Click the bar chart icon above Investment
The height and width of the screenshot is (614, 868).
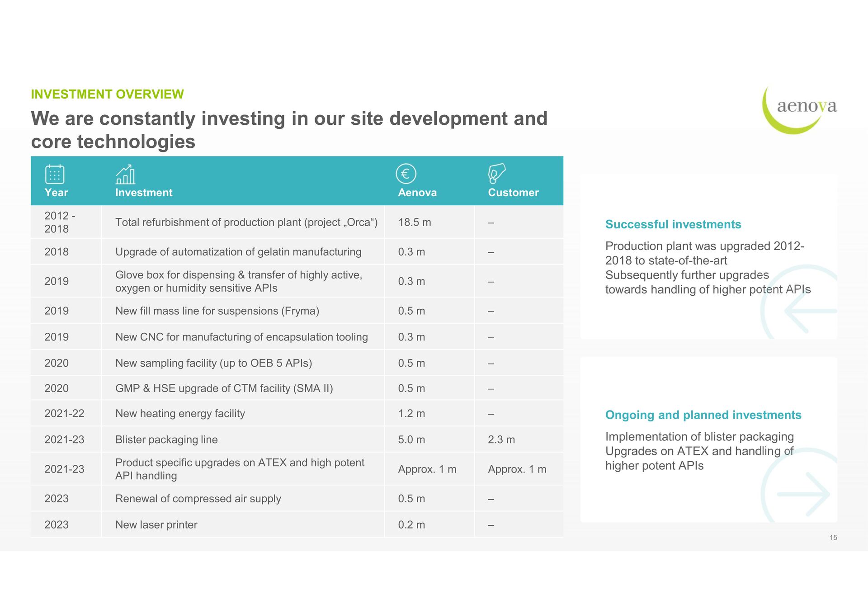tap(125, 174)
